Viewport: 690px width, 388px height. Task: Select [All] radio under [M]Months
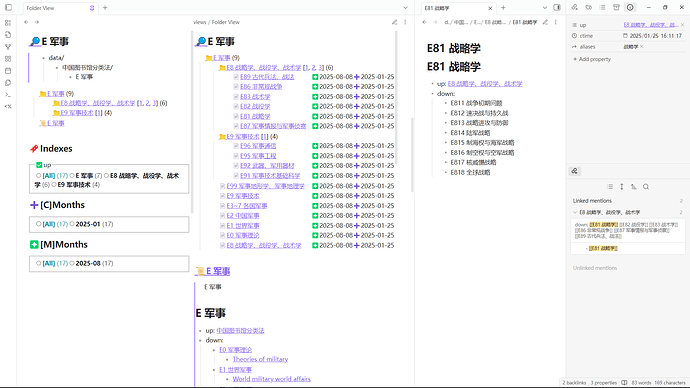[39, 263]
